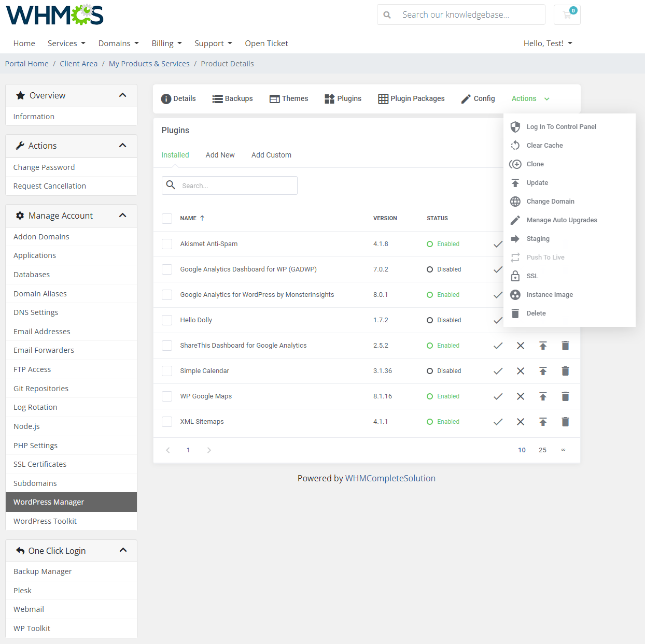The height and width of the screenshot is (644, 645).
Task: Tick the checkbox for Akismet Anti-Spam
Action: [x=167, y=244]
